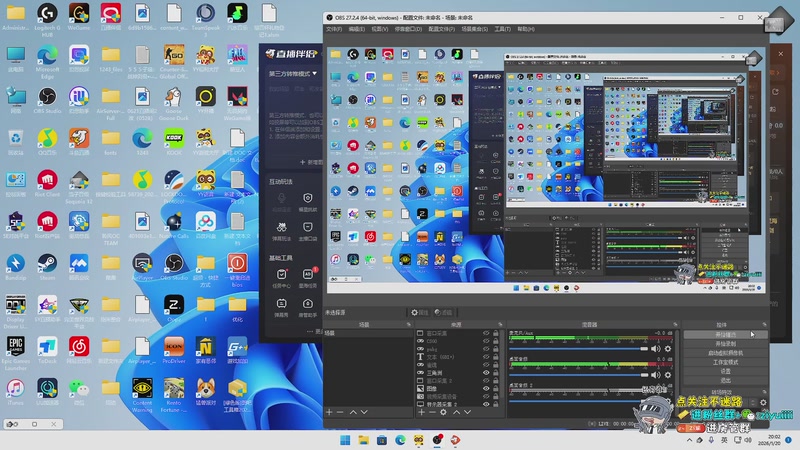The image size is (800, 450).
Task: Toggle visibility eye of 文本 (GDI+) source
Action: point(486,357)
